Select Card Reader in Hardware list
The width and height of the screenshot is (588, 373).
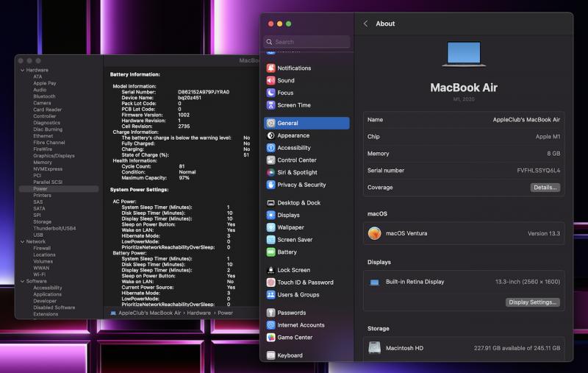47,110
